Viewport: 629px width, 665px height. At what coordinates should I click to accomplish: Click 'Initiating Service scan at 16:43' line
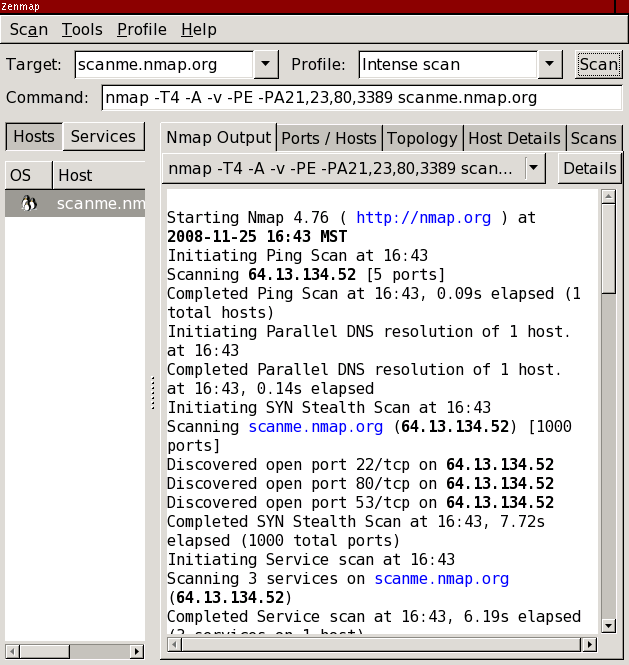(x=311, y=559)
